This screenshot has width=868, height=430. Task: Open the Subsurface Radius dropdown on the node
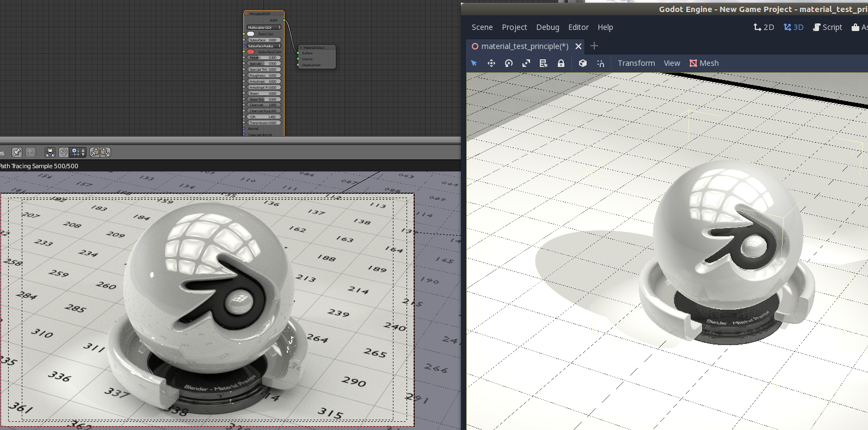[264, 46]
